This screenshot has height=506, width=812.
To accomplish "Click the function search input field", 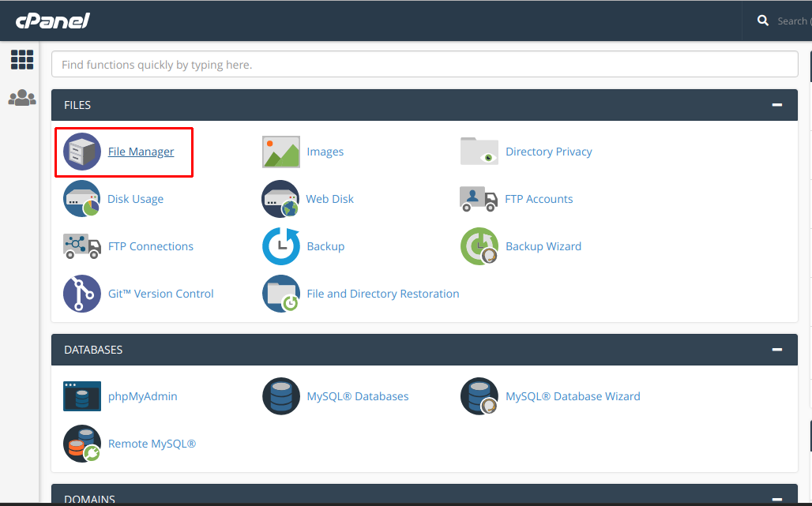I will coord(425,64).
